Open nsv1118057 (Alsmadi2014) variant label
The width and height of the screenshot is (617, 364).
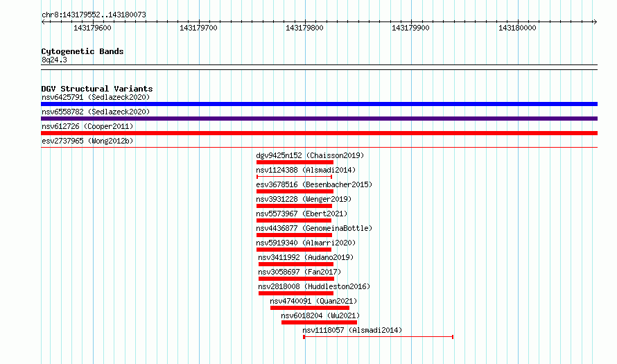(x=352, y=330)
